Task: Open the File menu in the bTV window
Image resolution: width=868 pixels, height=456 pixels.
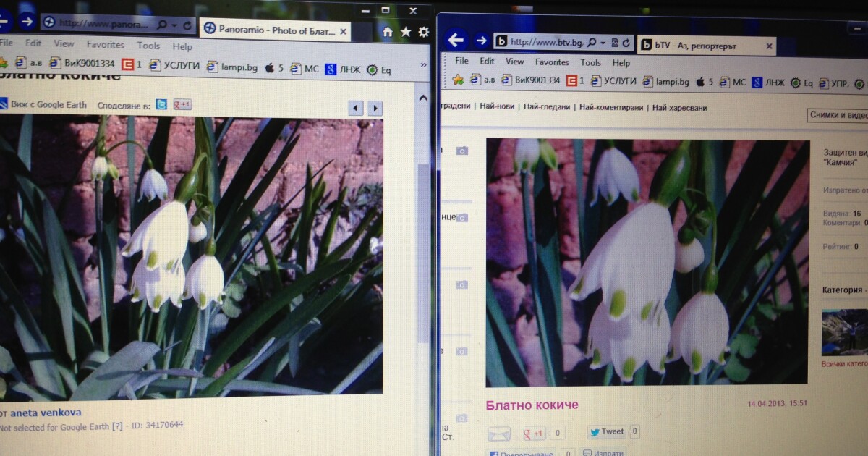Action: click(x=461, y=61)
